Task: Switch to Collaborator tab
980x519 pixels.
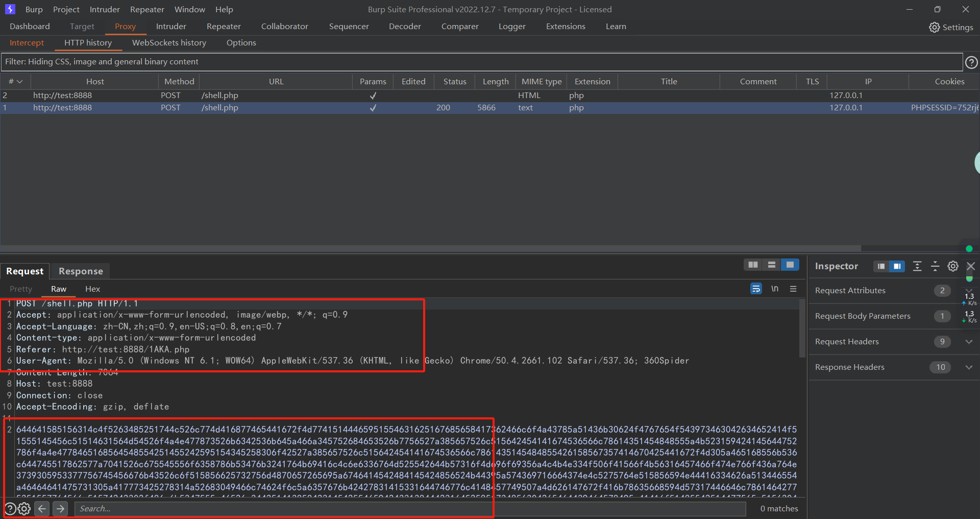Action: 285,27
